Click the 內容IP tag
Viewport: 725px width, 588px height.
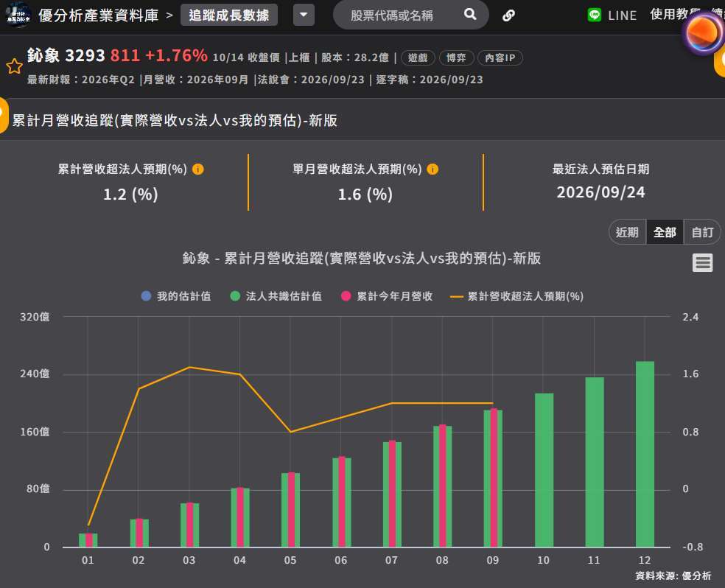500,57
